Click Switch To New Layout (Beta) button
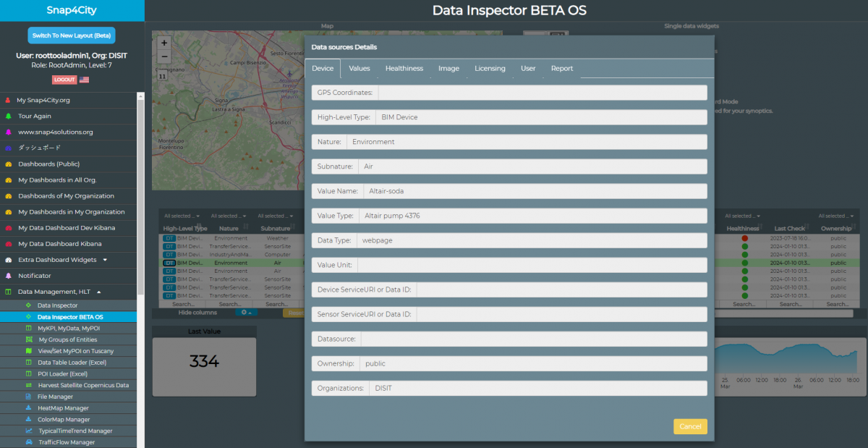This screenshot has width=868, height=448. (72, 35)
